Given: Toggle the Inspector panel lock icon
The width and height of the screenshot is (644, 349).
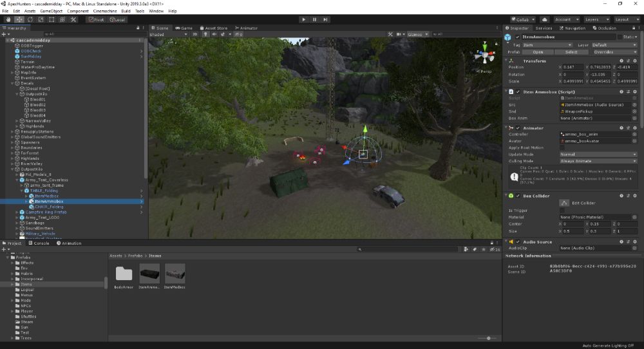Looking at the screenshot, I should [x=633, y=28].
